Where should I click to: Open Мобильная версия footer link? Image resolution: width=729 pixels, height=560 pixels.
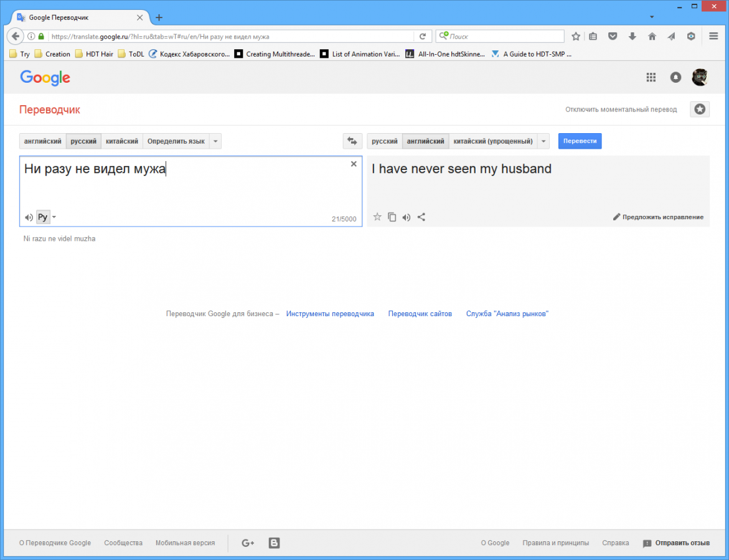click(x=185, y=543)
